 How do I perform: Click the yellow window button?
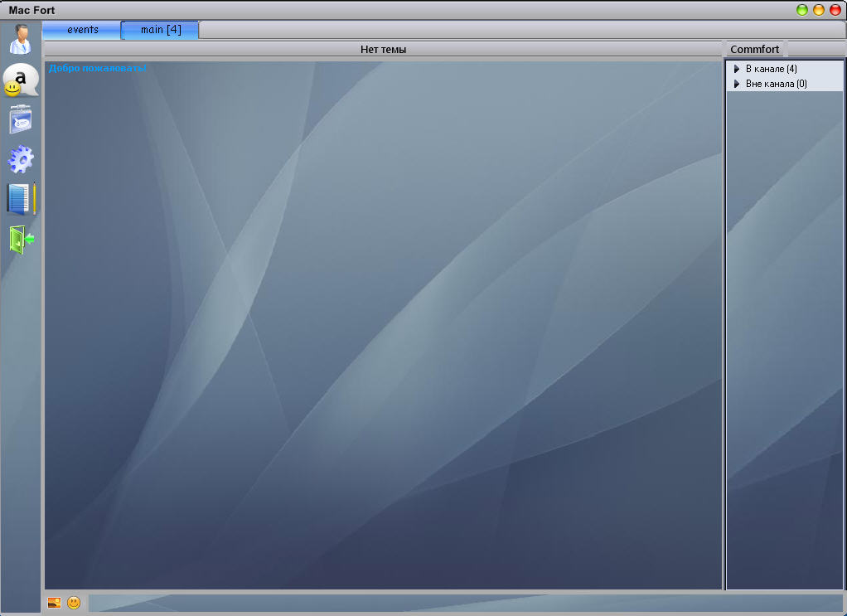pos(818,10)
